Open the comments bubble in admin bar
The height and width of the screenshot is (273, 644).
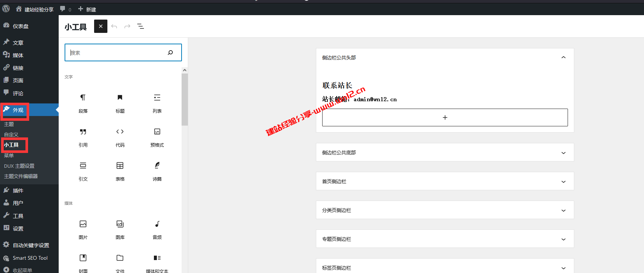pyautogui.click(x=65, y=9)
